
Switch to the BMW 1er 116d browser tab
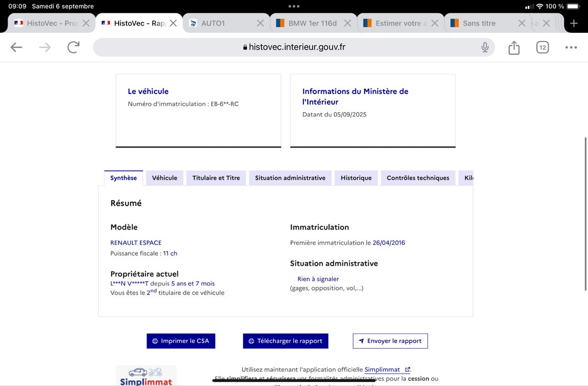pyautogui.click(x=313, y=23)
